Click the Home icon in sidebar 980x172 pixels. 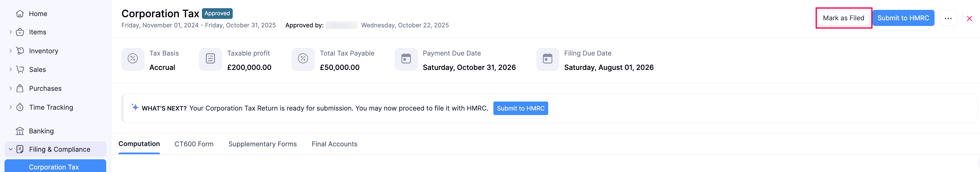[20, 14]
